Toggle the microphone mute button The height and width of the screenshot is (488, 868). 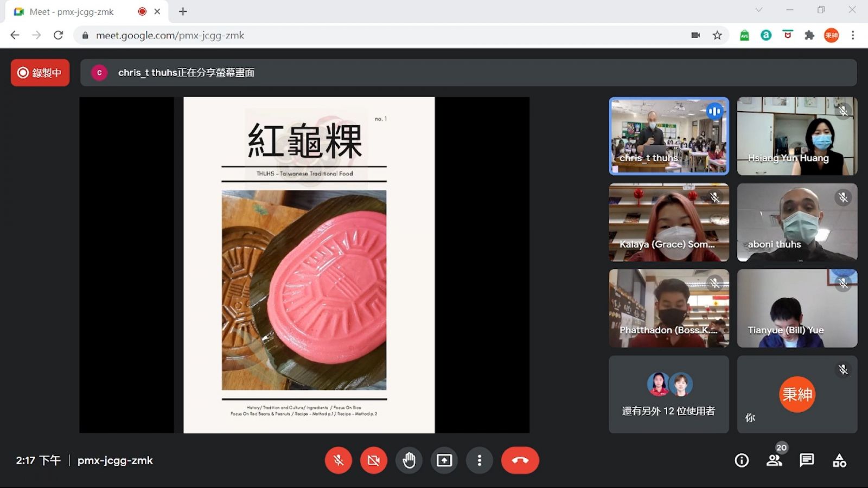[338, 460]
